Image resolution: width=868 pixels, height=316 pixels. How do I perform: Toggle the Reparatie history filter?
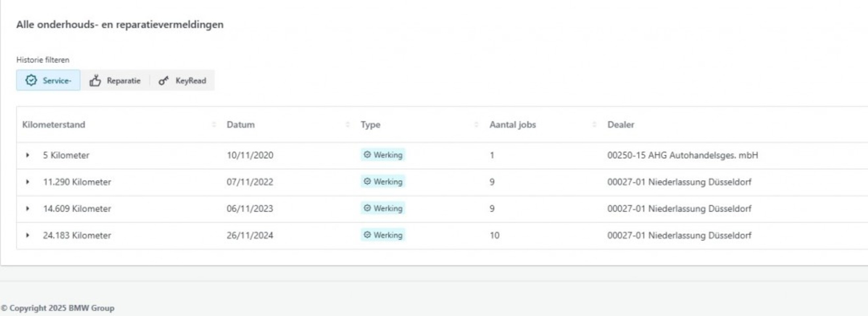[115, 81]
